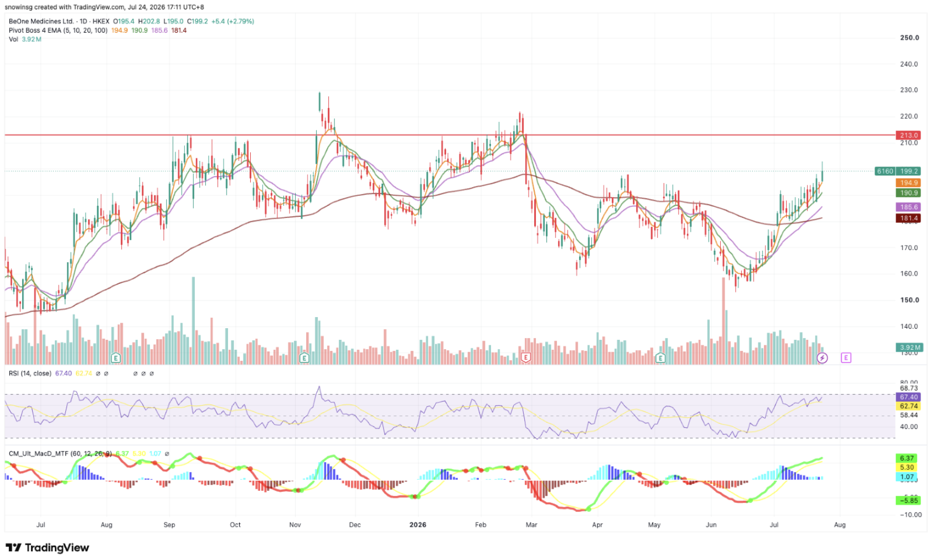Viewport: 930px width, 560px height.
Task: Click the H202.8 high value
Action: point(149,22)
